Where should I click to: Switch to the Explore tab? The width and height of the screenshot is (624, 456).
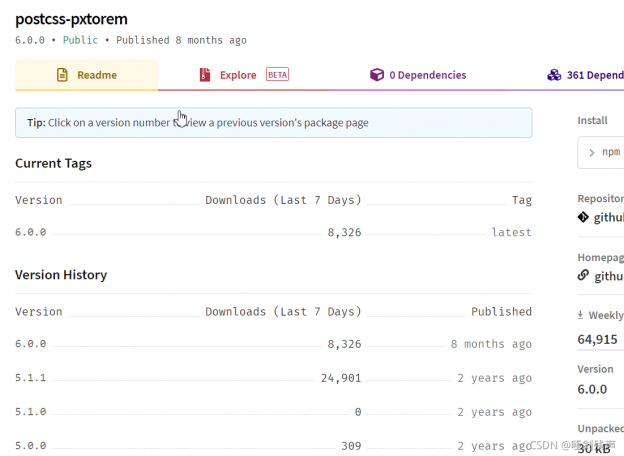pyautogui.click(x=240, y=75)
